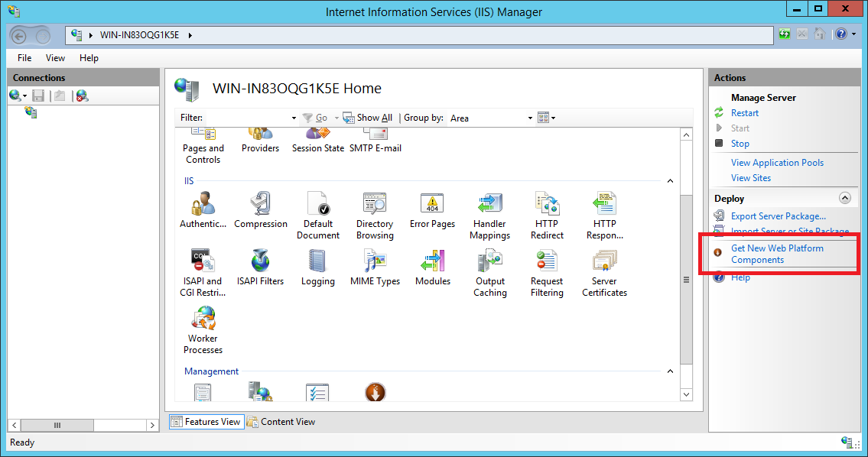The image size is (868, 457).
Task: Select the server node in Connections tree
Action: (31, 112)
